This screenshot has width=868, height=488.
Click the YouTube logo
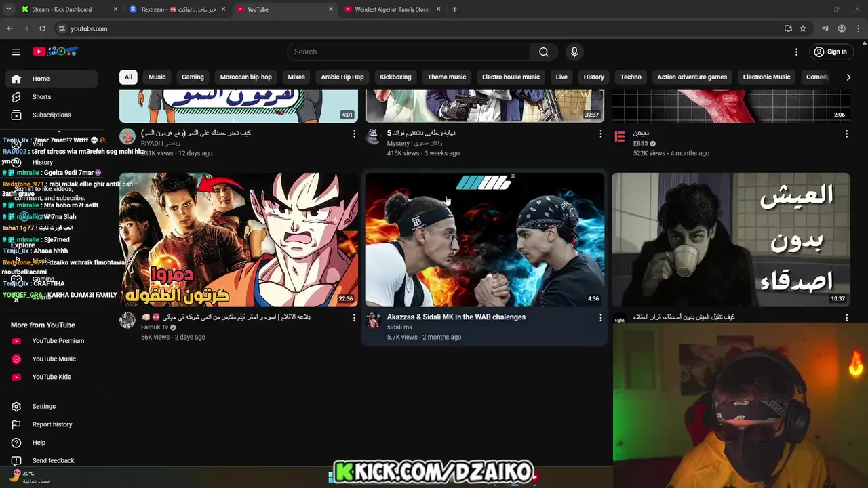coord(56,52)
